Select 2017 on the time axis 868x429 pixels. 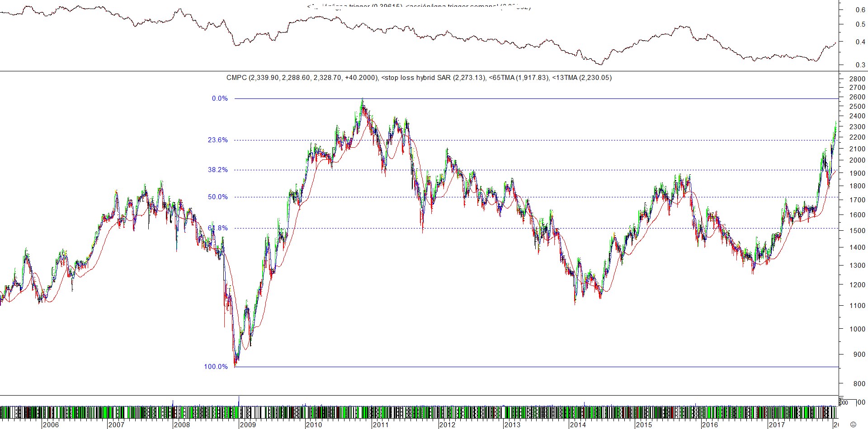[x=777, y=424]
